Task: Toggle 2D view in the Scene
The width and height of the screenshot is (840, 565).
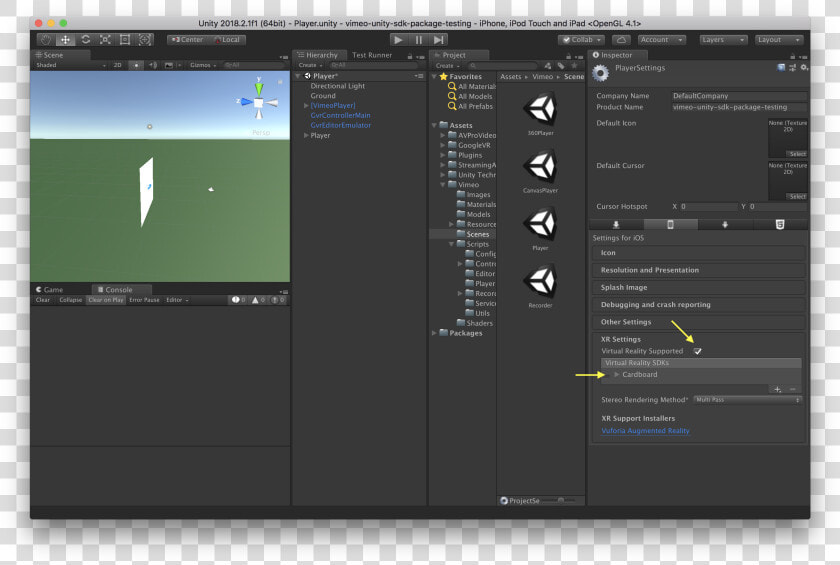Action: tap(117, 65)
